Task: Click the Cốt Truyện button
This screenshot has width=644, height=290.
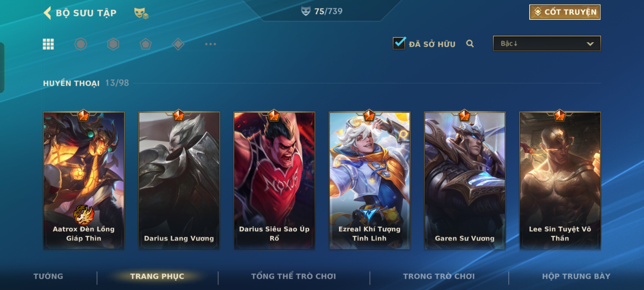Action: pyautogui.click(x=565, y=12)
